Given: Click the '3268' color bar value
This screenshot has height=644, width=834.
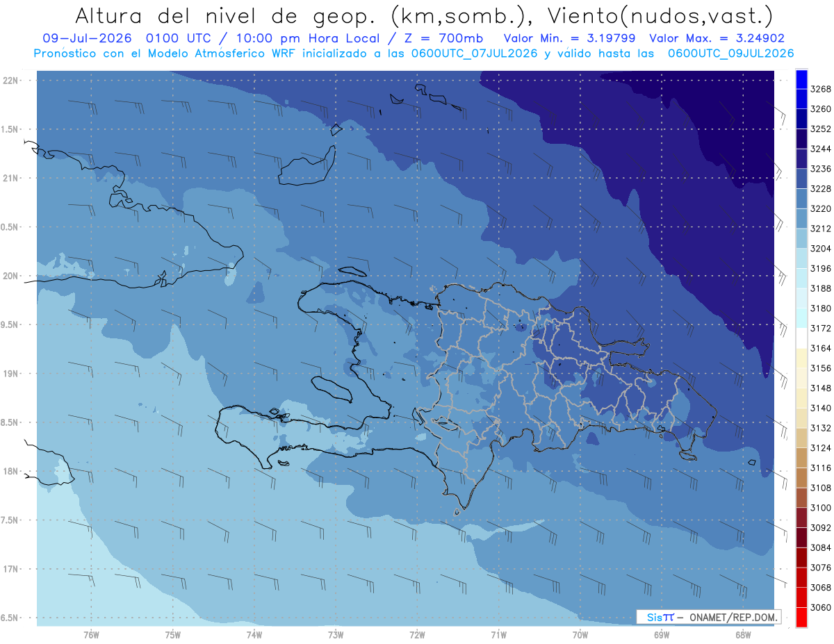Looking at the screenshot, I should point(821,90).
